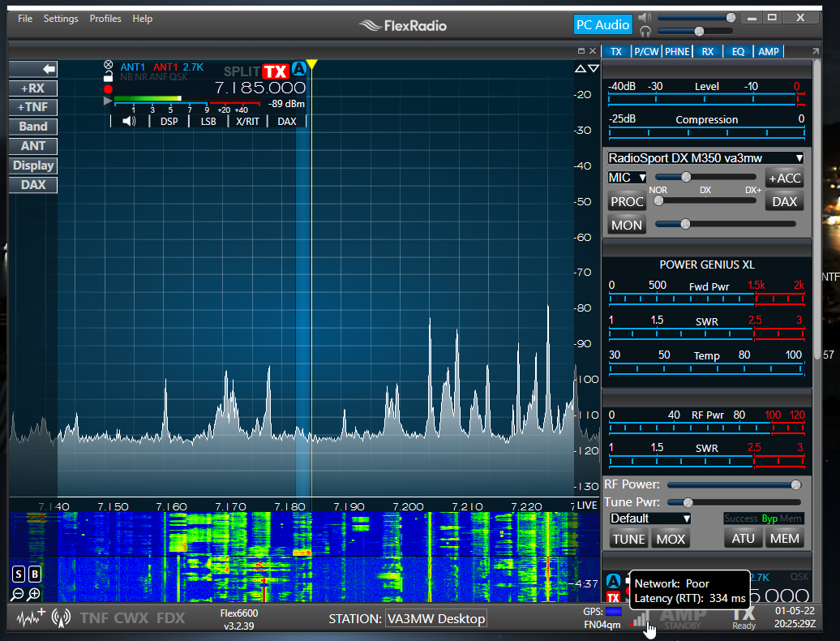The width and height of the screenshot is (840, 641).
Task: Open the slice audio speaker tab
Action: pos(129,121)
